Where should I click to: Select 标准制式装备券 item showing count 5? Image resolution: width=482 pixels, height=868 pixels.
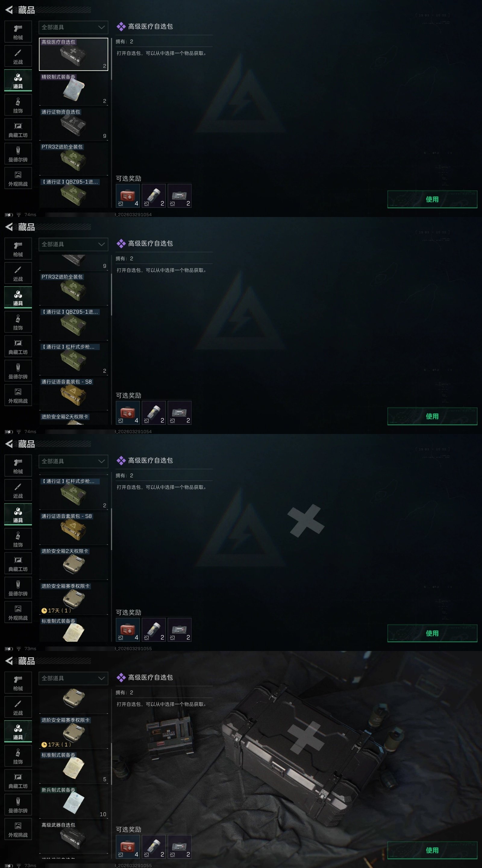click(74, 767)
